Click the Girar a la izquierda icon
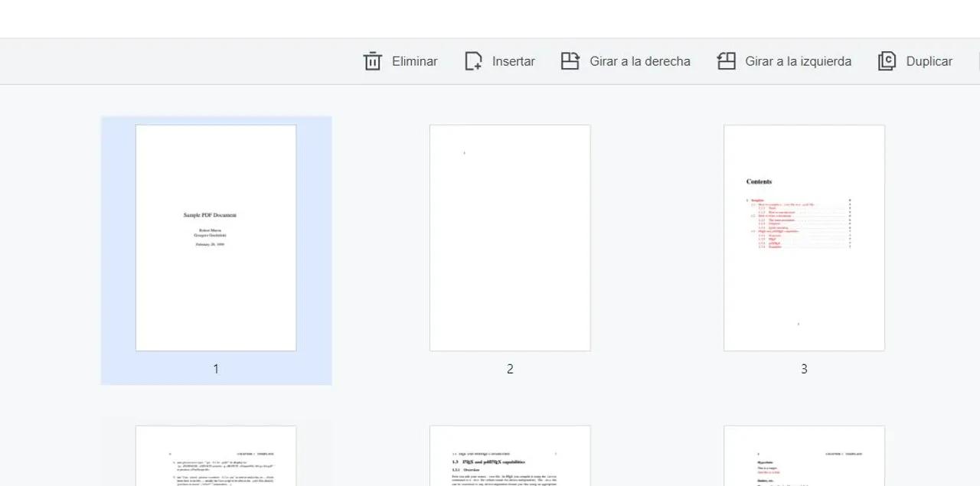This screenshot has height=486, width=980. 727,61
